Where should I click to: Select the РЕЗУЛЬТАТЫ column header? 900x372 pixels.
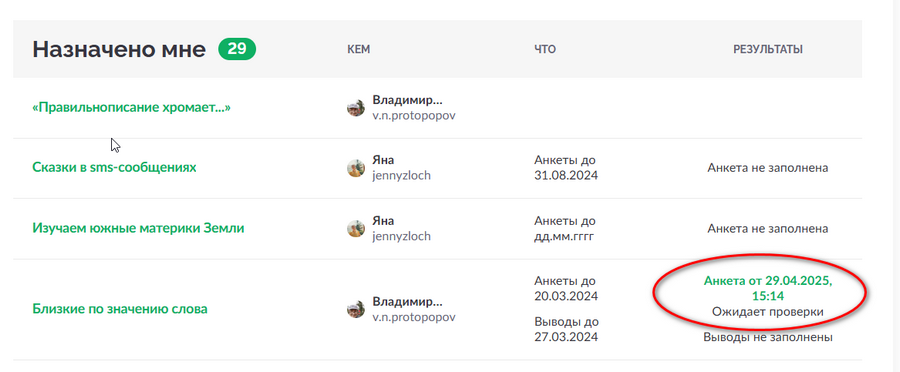coord(768,50)
